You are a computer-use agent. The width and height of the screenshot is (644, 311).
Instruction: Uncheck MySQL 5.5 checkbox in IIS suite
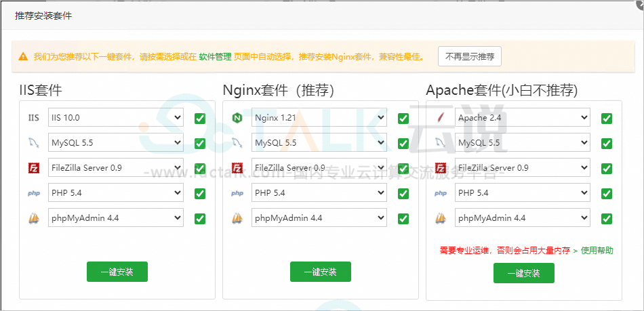point(200,143)
